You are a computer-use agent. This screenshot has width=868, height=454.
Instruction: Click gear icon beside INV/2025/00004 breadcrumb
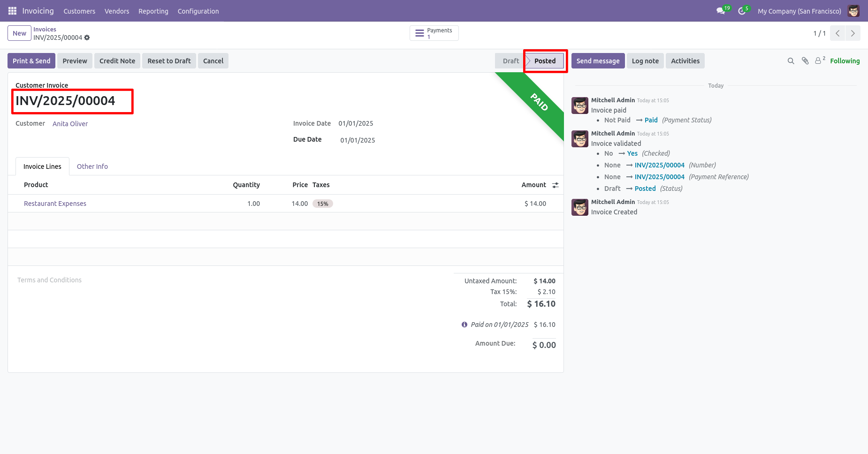(x=87, y=38)
